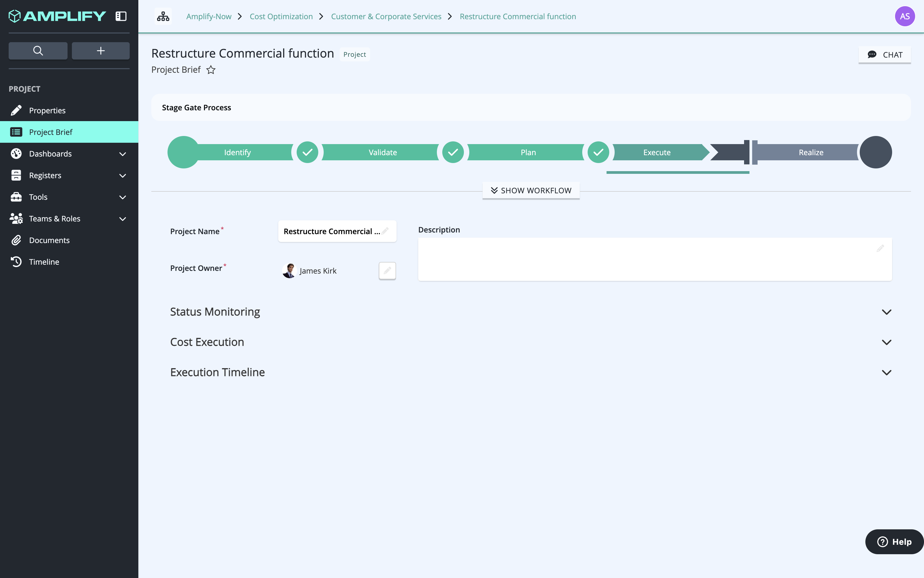Open the organization hierarchy icon

[x=163, y=16]
